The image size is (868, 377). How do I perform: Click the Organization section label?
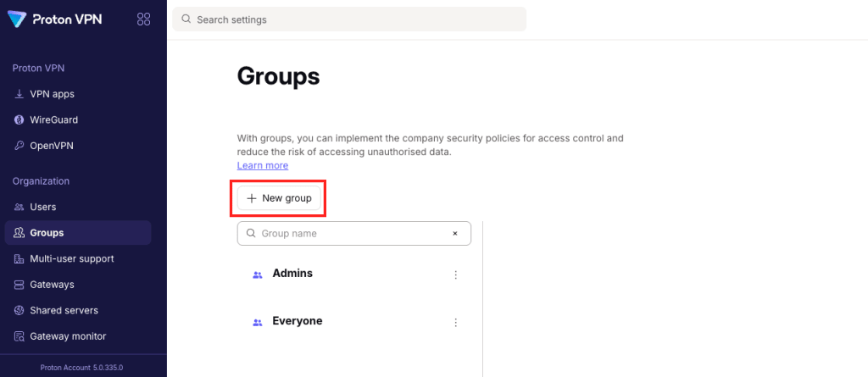(41, 181)
